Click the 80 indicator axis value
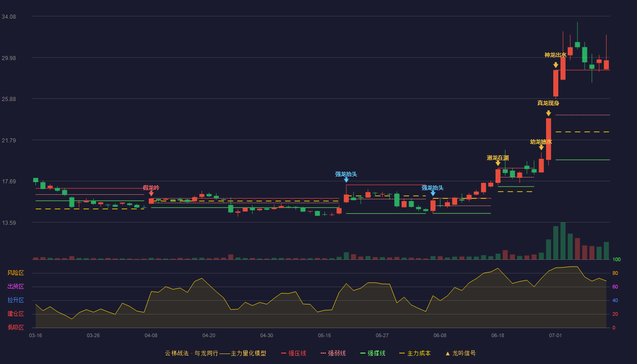Viewport: 637px width, 364px height. 615,273
